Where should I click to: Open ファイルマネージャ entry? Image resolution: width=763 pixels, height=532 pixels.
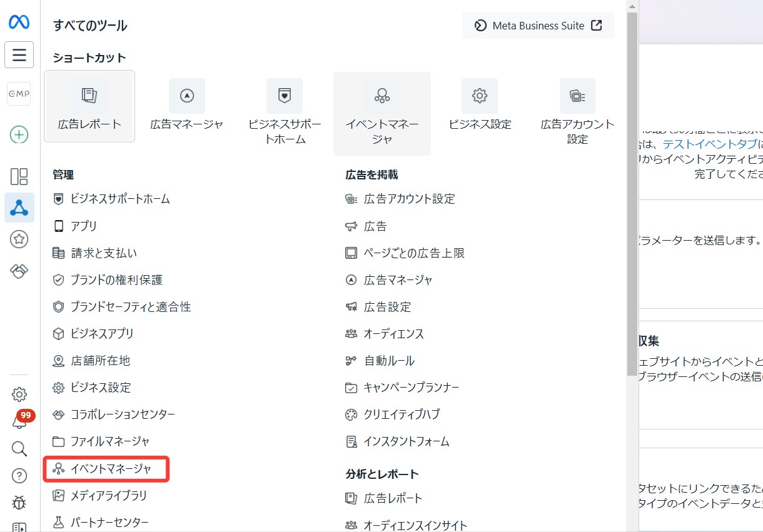(x=101, y=441)
